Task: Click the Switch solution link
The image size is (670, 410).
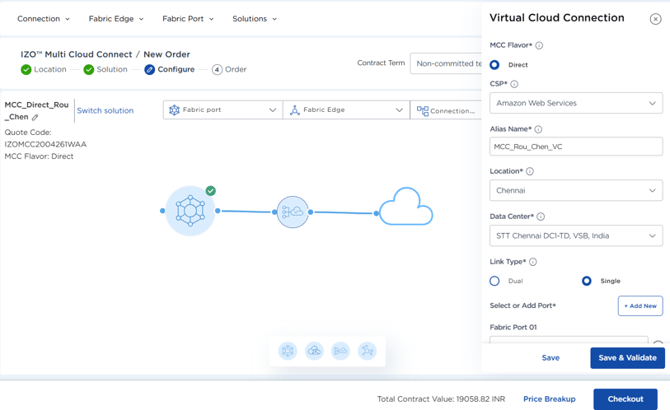Action: coord(105,111)
